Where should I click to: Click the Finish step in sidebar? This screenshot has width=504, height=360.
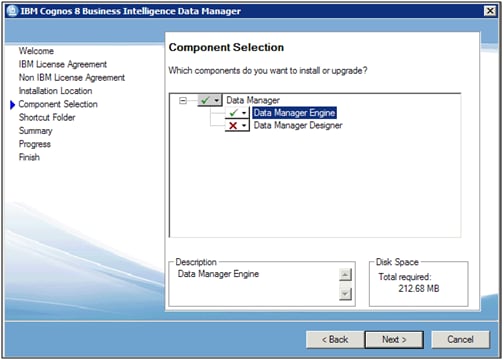(29, 157)
